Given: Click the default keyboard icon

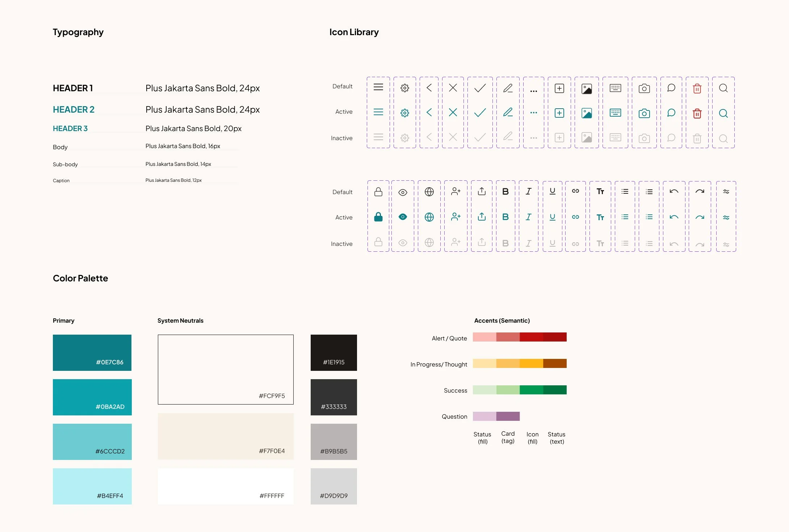Looking at the screenshot, I should [x=615, y=88].
